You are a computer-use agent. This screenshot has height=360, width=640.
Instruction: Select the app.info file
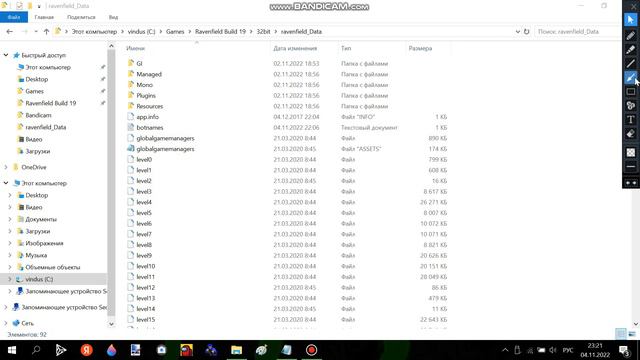tap(147, 117)
